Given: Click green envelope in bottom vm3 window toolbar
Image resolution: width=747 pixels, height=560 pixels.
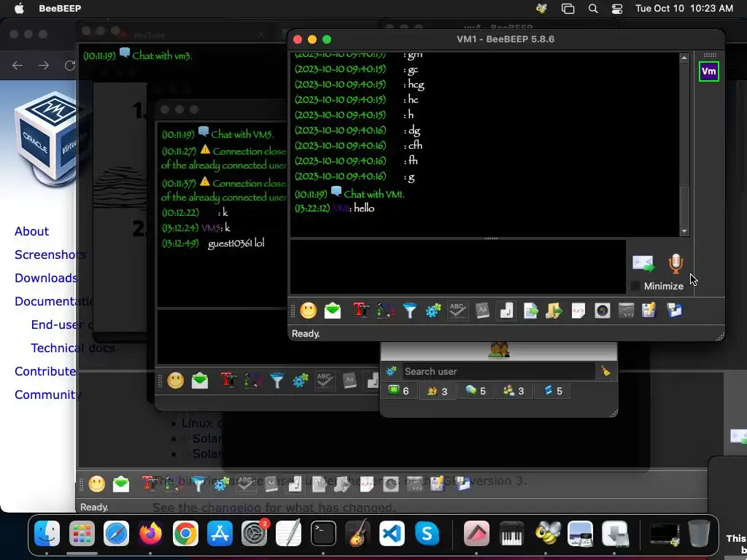Looking at the screenshot, I should coord(121,484).
